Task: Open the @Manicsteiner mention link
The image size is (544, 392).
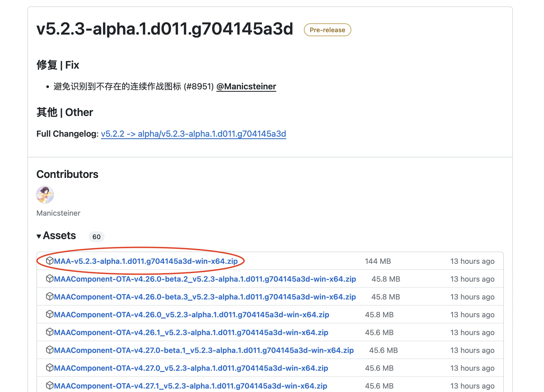Action: coord(246,86)
